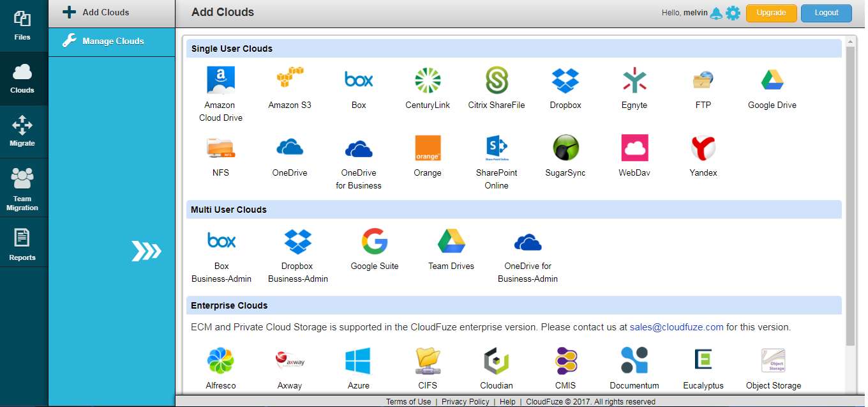Click the Single User Clouds header
This screenshot has width=868, height=407.
point(514,49)
